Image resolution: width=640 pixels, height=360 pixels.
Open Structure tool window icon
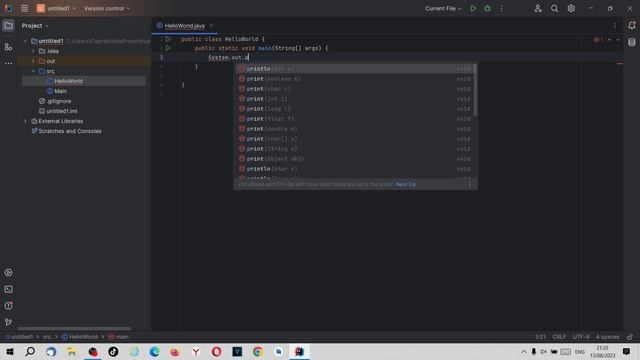click(x=8, y=47)
